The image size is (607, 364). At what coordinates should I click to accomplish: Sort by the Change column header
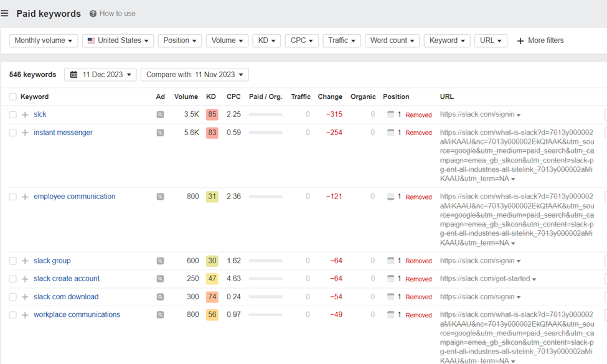pos(330,96)
